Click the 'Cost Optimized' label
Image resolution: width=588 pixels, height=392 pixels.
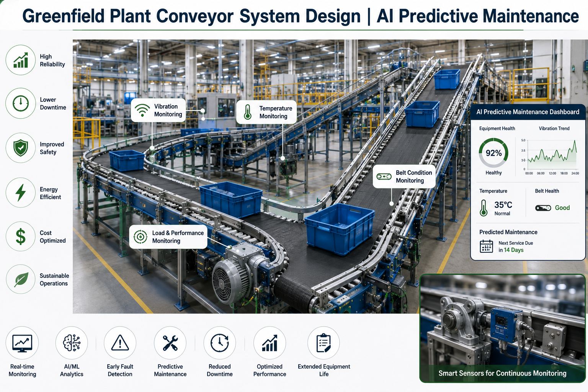pos(52,237)
